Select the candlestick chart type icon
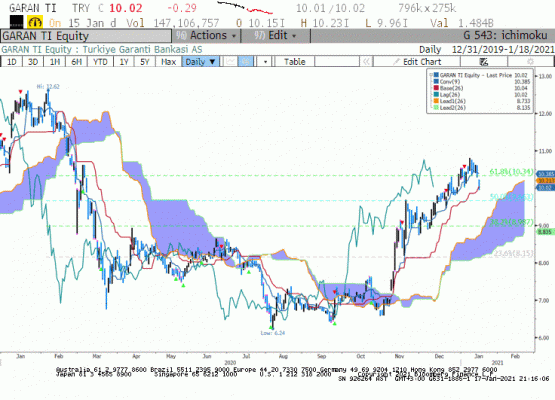 pyautogui.click(x=246, y=62)
